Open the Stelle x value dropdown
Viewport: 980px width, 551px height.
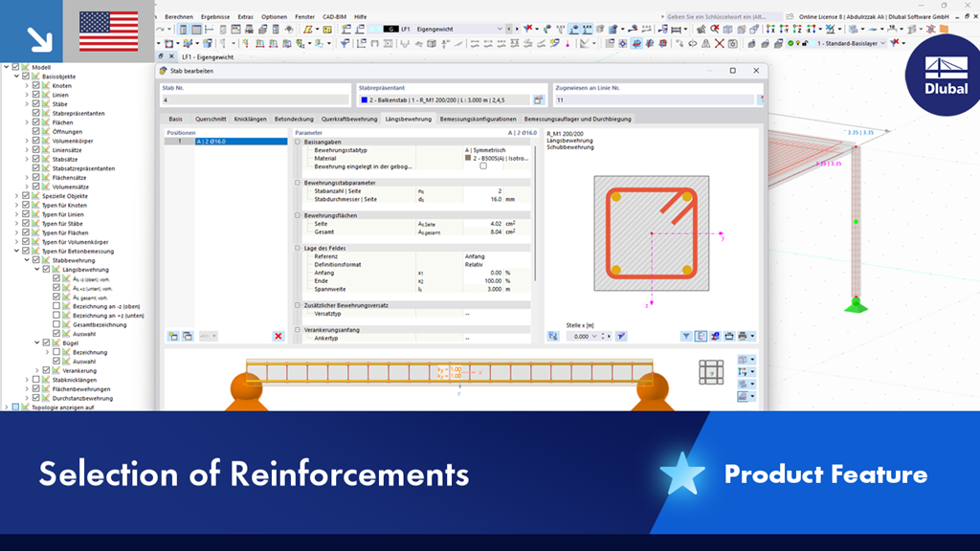[x=594, y=336]
